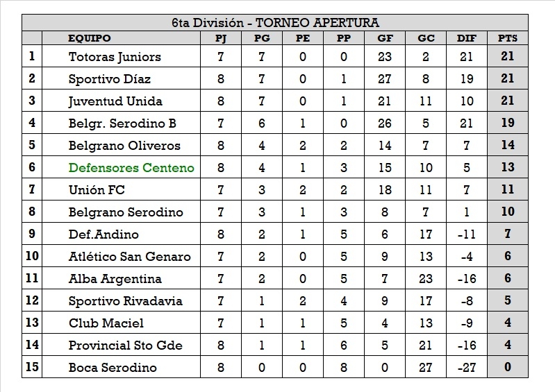Image resolution: width=555 pixels, height=392 pixels.
Task: Click the DIF column header
Action: [466, 38]
